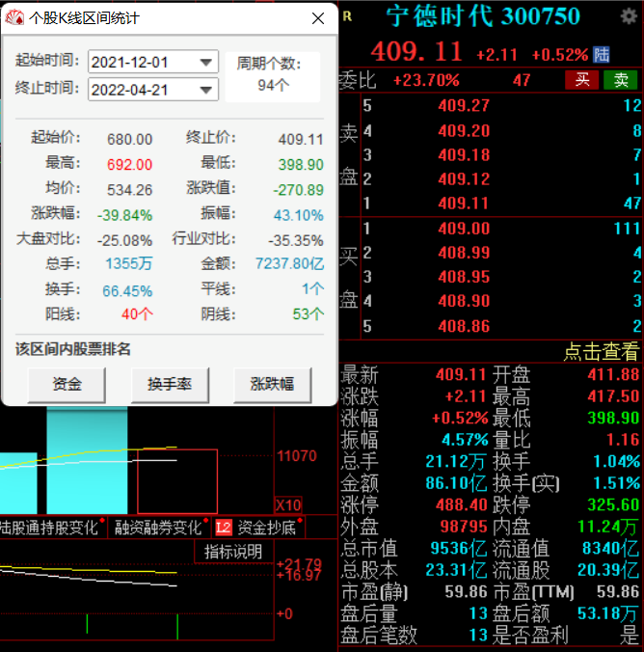Switch to 资金抄底 indicator tab
Image resolution: width=644 pixels, height=652 pixels.
pos(266,528)
